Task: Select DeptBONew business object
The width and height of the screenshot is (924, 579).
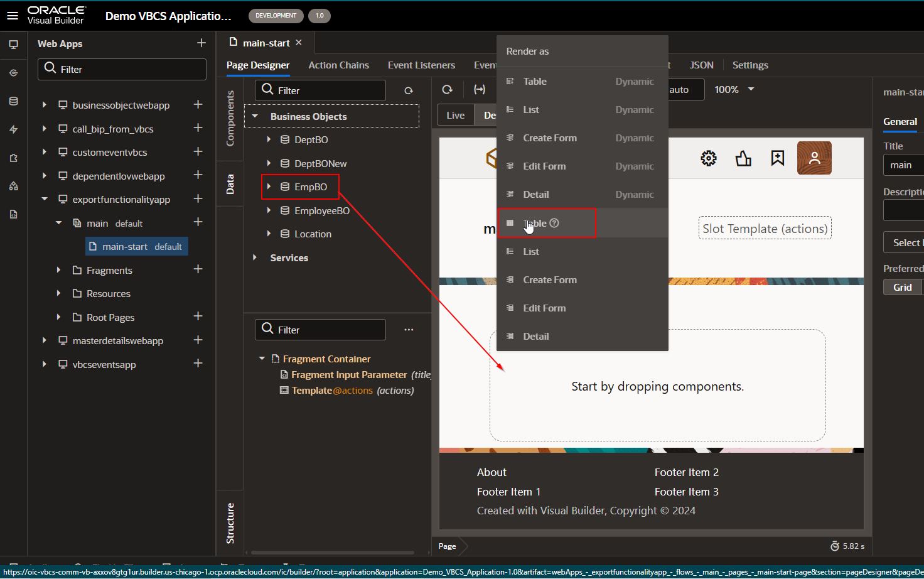Action: 320,163
